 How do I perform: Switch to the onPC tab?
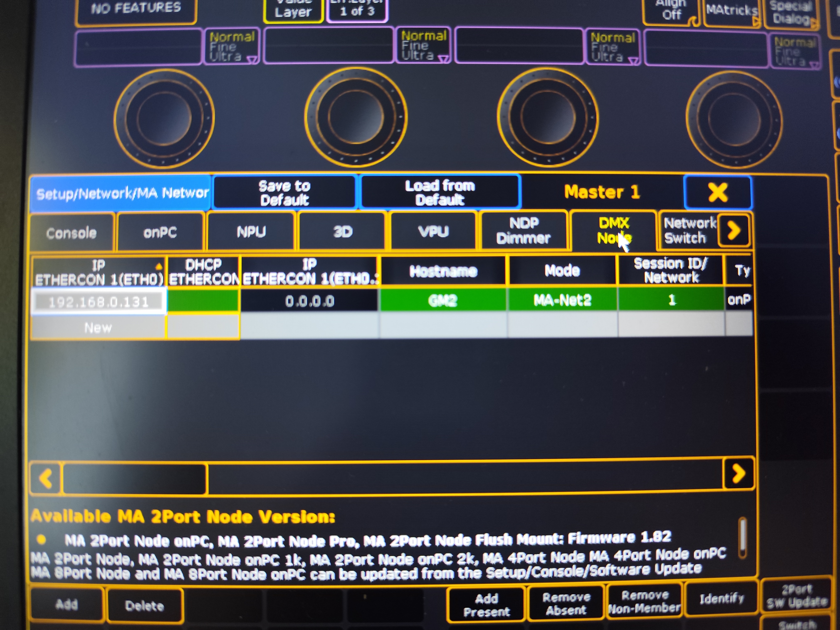pyautogui.click(x=160, y=232)
